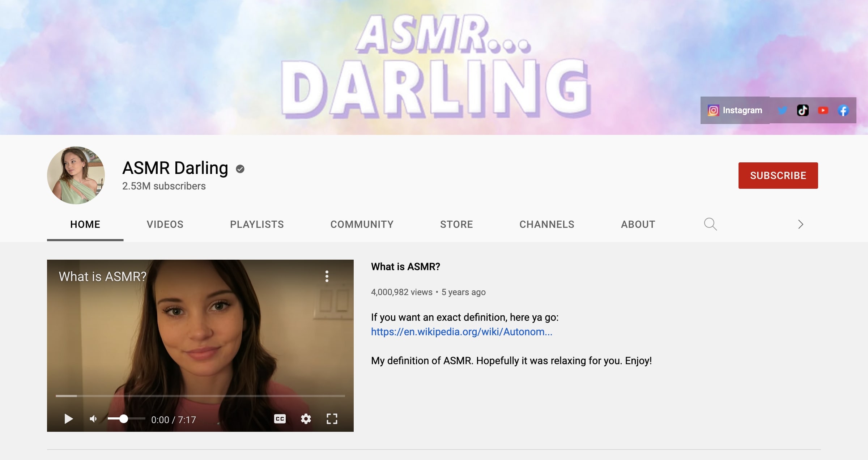The width and height of the screenshot is (868, 460).
Task: Open channel search with the magnifier icon
Action: tap(710, 224)
